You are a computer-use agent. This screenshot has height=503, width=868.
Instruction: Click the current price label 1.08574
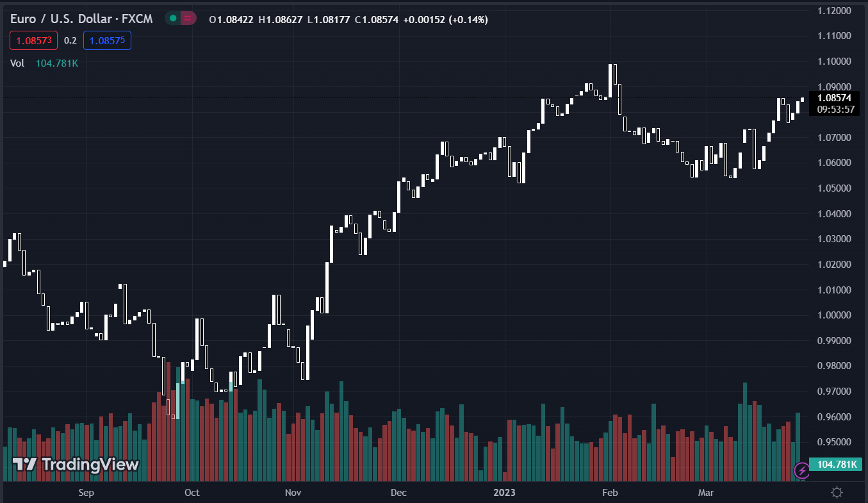(x=833, y=98)
